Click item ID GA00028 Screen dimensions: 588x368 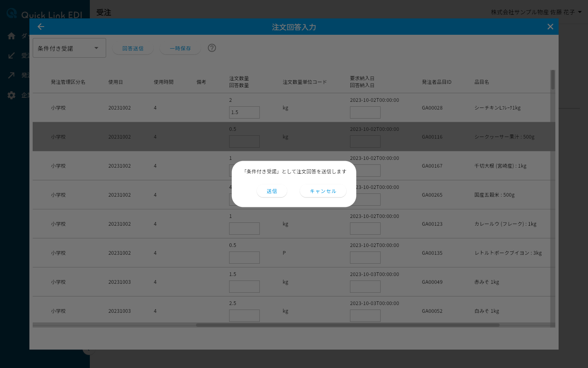(432, 108)
